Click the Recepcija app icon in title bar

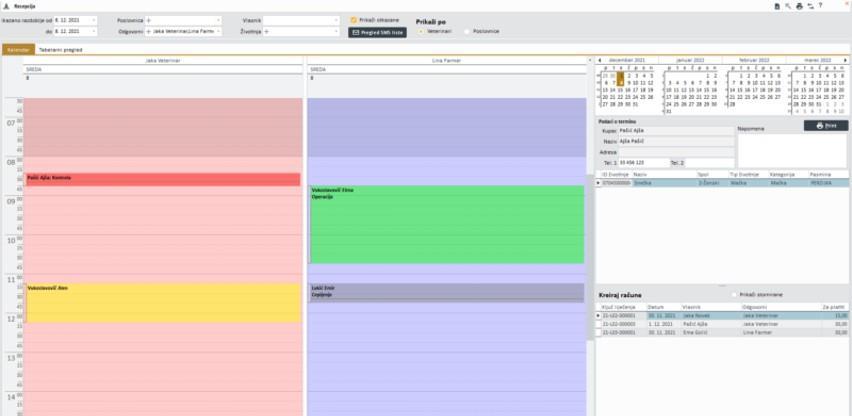(7, 6)
